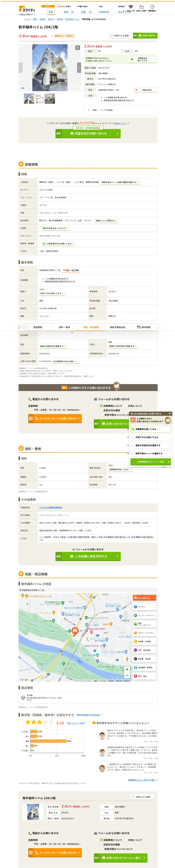Choose popup option 初期費用を聞いてみる

tap(150, 429)
